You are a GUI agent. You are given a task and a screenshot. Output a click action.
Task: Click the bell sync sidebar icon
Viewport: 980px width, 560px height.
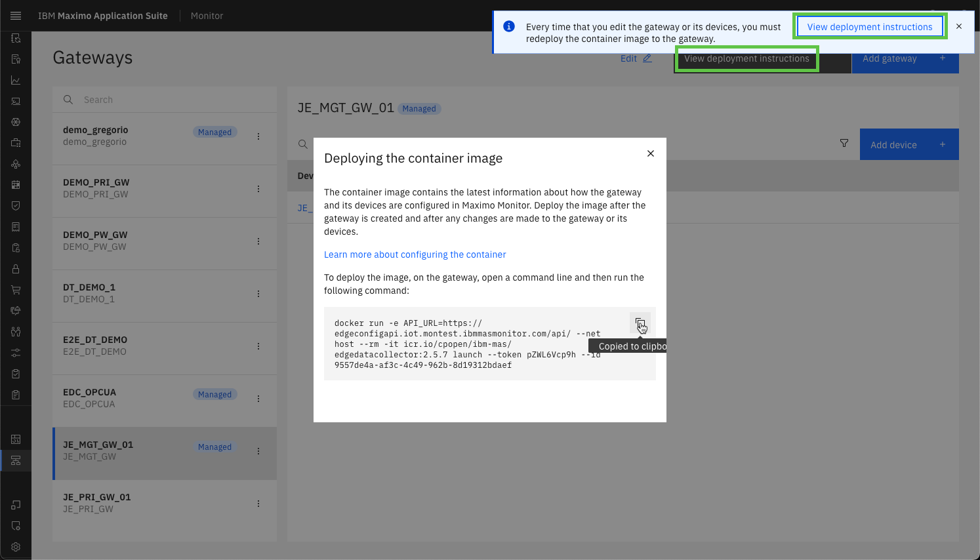click(x=16, y=311)
